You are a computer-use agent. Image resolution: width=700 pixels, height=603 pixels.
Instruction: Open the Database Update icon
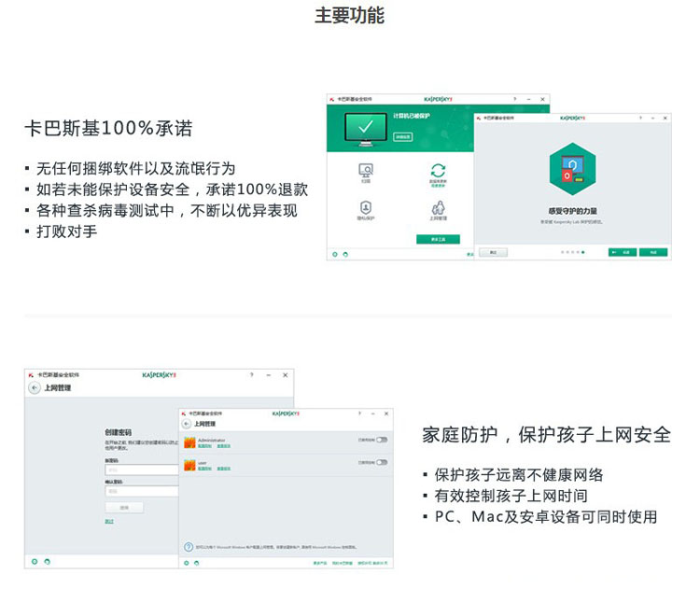pos(437,171)
